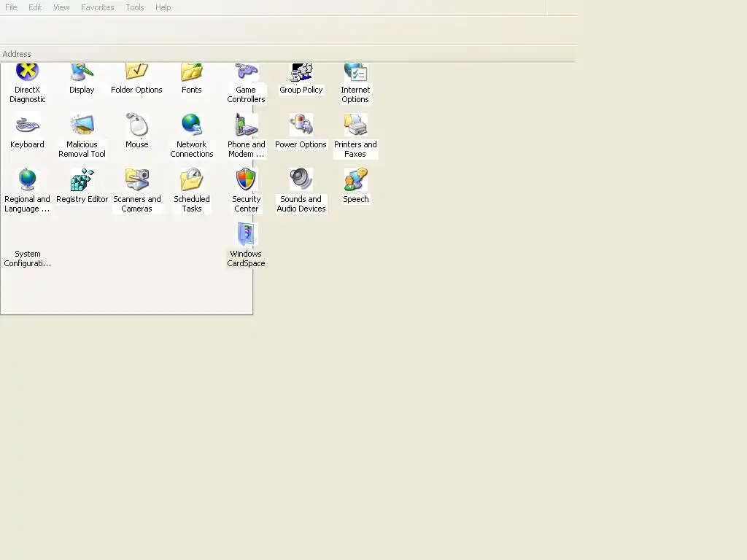Click the Address bar label
This screenshot has width=747, height=560.
(x=17, y=54)
